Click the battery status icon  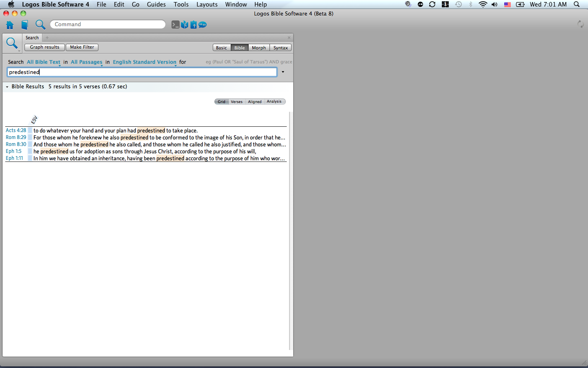520,4
